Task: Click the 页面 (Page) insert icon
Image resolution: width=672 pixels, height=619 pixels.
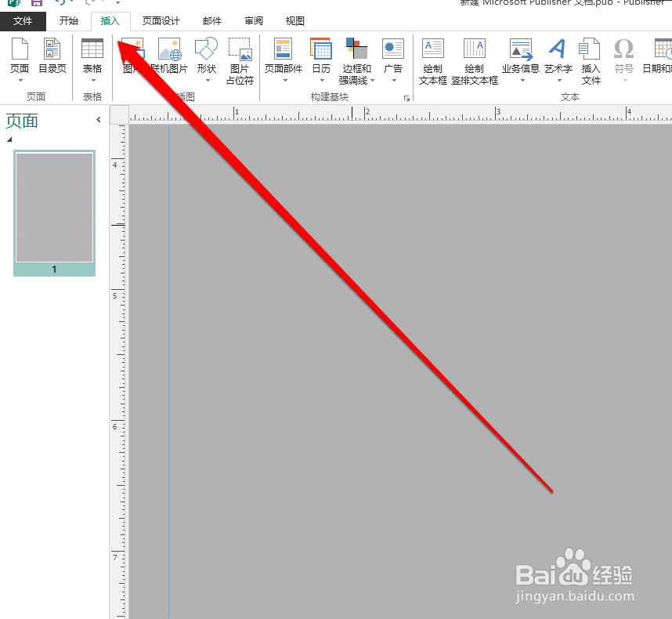Action: [20, 49]
